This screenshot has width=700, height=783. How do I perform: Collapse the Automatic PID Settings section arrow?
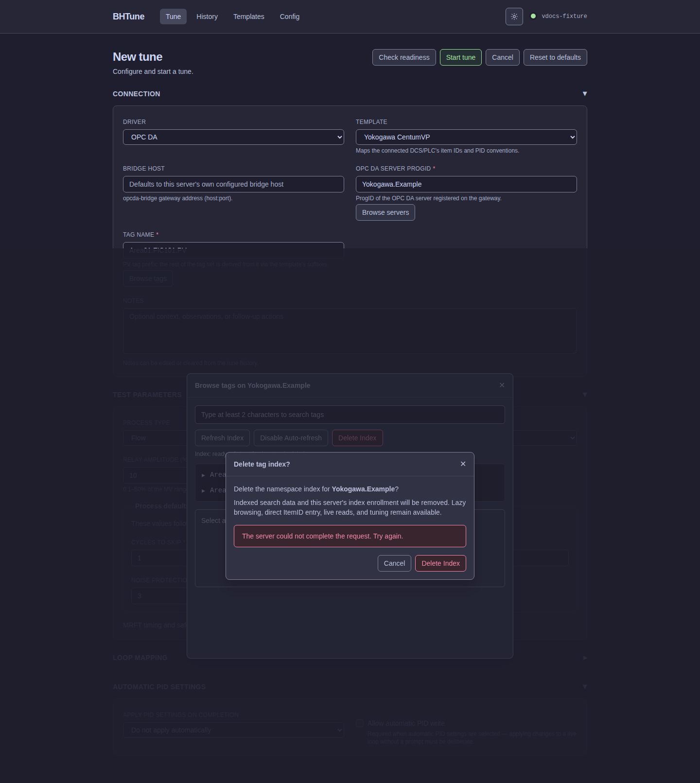(x=585, y=687)
